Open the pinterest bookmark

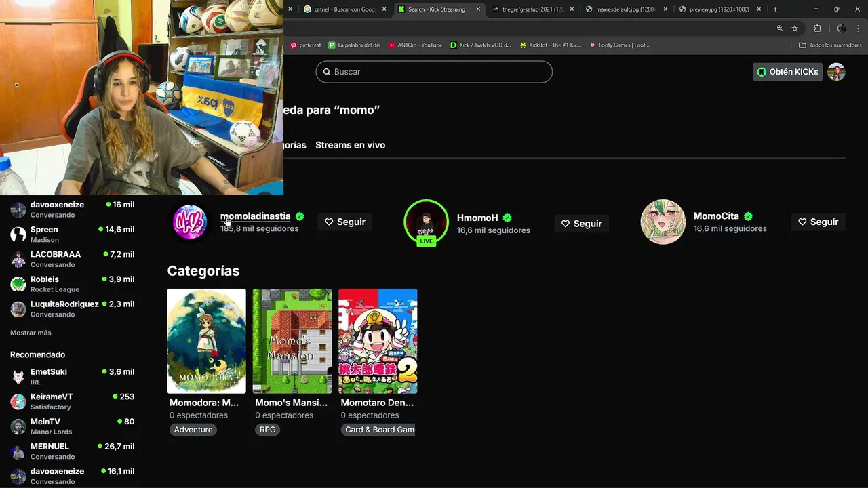(x=305, y=45)
